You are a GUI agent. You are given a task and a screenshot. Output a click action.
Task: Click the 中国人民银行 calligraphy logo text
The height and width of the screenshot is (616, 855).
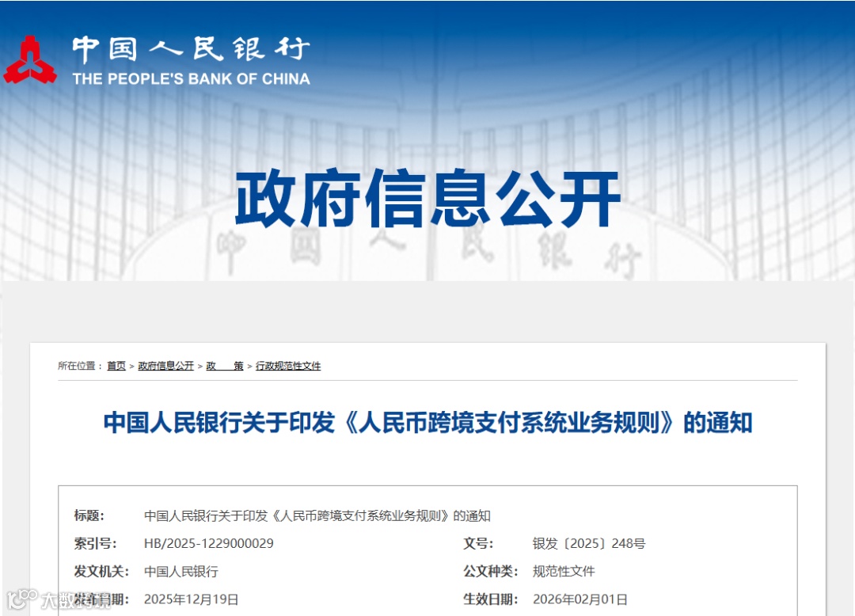[x=191, y=50]
